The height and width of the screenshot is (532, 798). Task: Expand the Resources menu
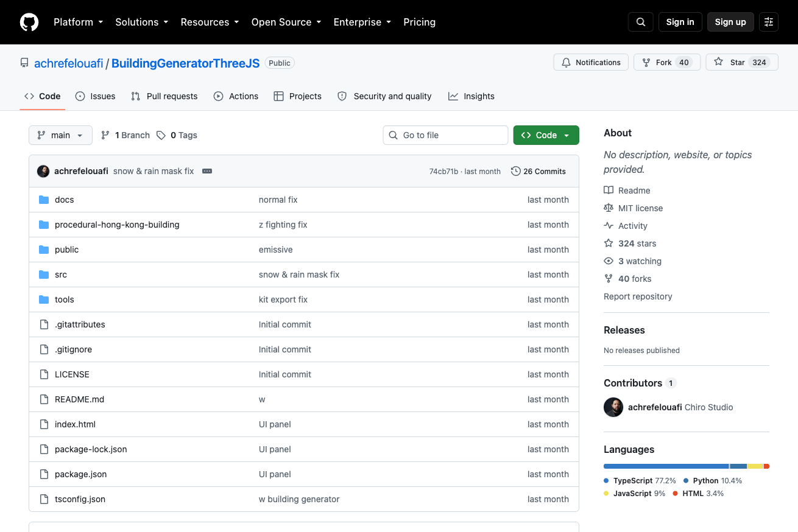click(x=210, y=22)
